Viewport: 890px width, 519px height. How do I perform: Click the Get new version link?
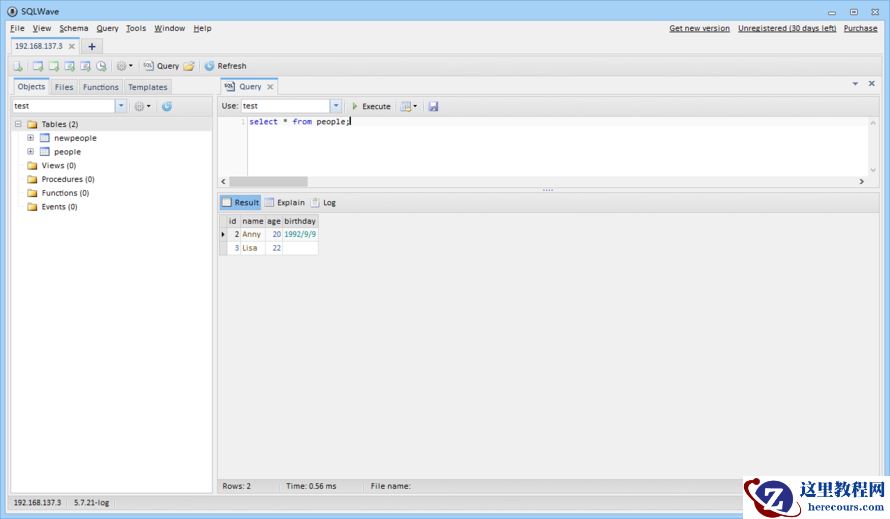[699, 28]
